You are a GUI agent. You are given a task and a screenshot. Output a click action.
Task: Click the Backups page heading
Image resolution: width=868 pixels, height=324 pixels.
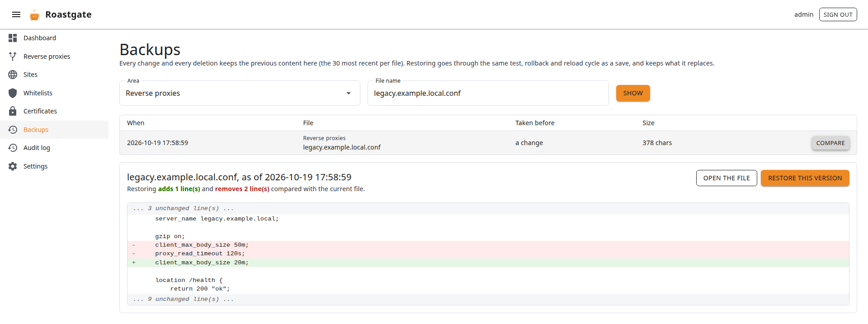150,50
